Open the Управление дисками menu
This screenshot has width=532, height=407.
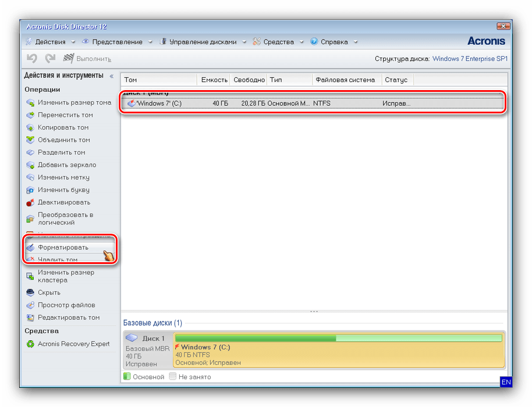click(x=203, y=42)
